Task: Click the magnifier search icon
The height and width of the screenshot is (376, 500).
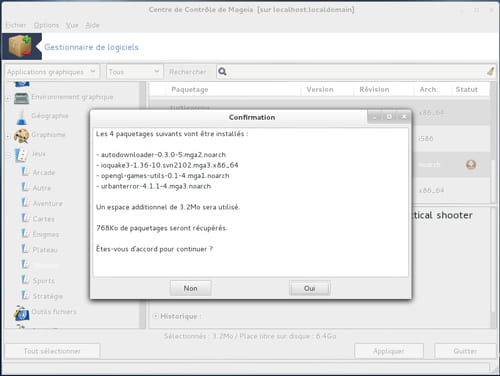Action: tap(222, 72)
